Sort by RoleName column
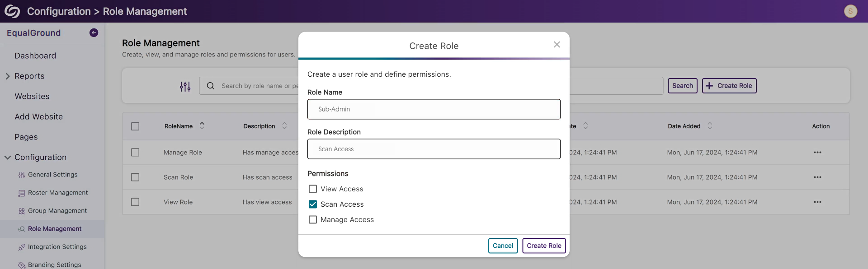 click(x=202, y=125)
